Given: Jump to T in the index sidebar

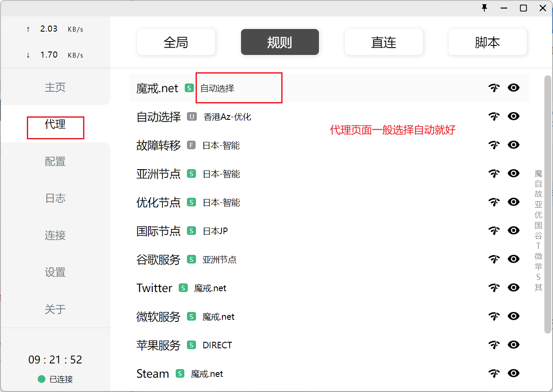Looking at the screenshot, I should tap(538, 246).
